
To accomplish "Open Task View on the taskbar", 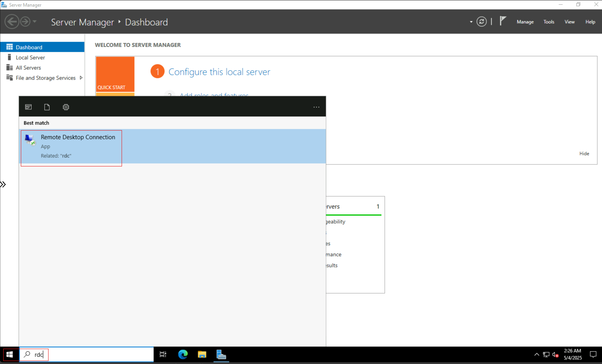I will (x=163, y=354).
